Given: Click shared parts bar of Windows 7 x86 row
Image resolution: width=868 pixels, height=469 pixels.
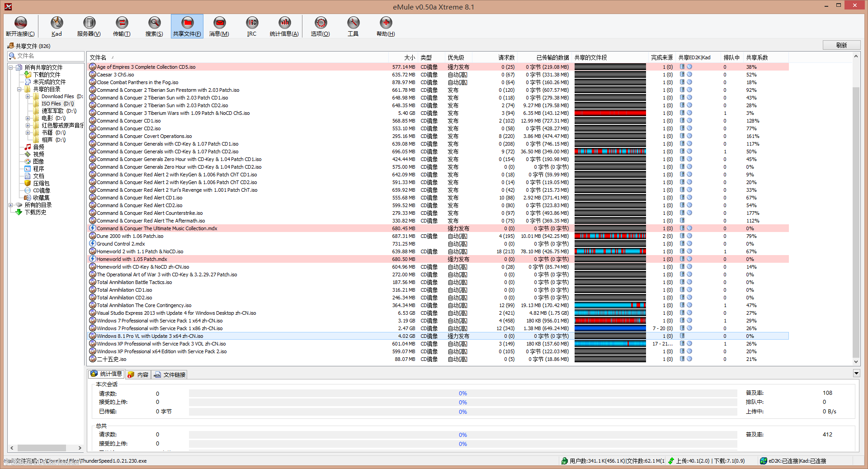Looking at the screenshot, I should [x=610, y=328].
